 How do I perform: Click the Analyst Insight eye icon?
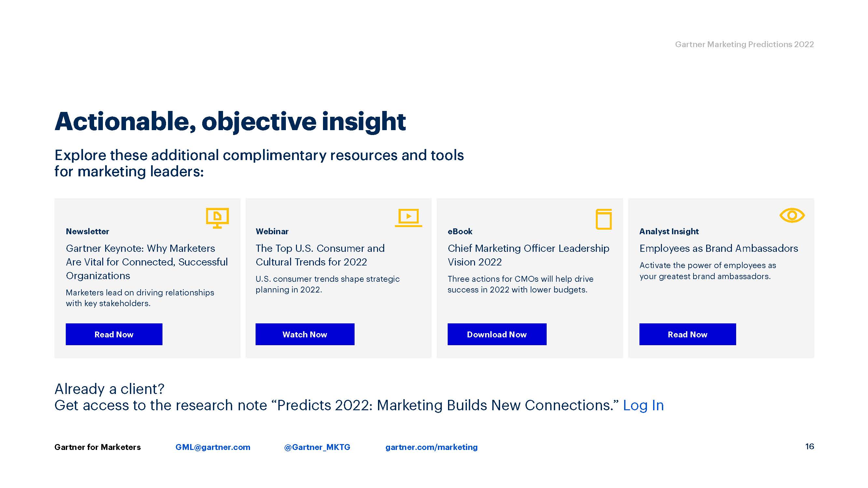tap(792, 215)
